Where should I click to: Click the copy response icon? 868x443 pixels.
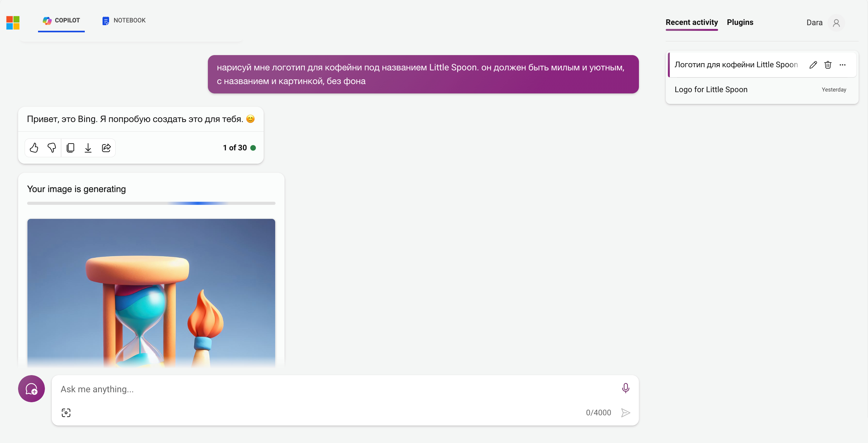pyautogui.click(x=70, y=148)
